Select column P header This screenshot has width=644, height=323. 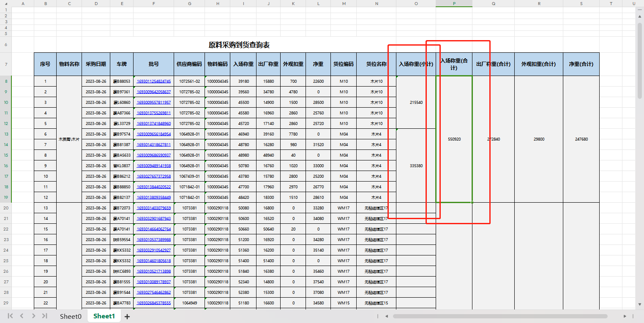(x=454, y=3)
